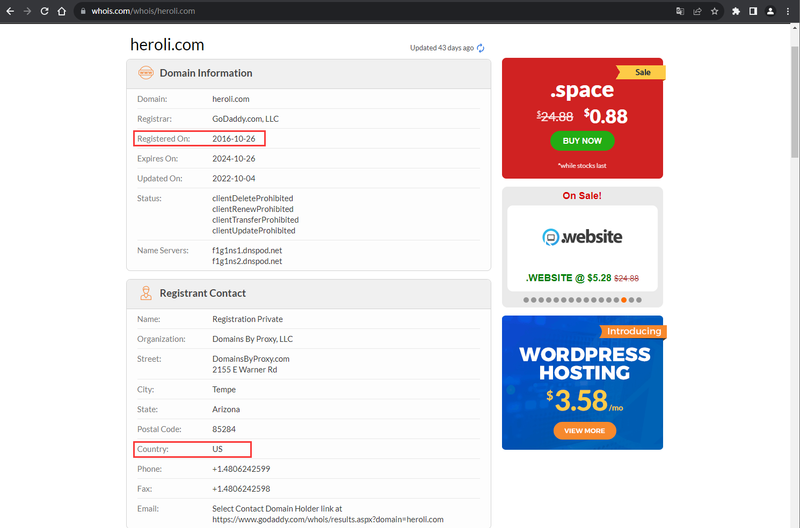Select the first carousel dot under .website

tap(526, 300)
